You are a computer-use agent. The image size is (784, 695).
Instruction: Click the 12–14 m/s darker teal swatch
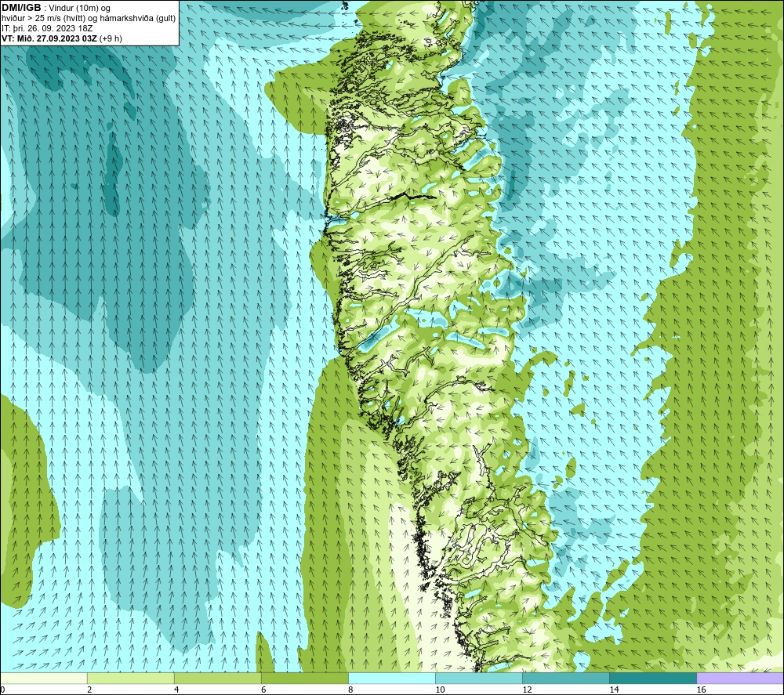[566, 678]
